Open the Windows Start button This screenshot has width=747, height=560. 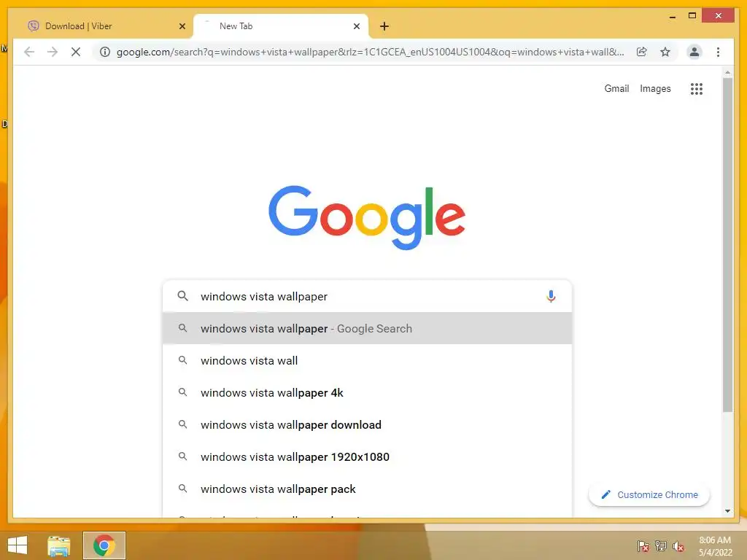18,545
